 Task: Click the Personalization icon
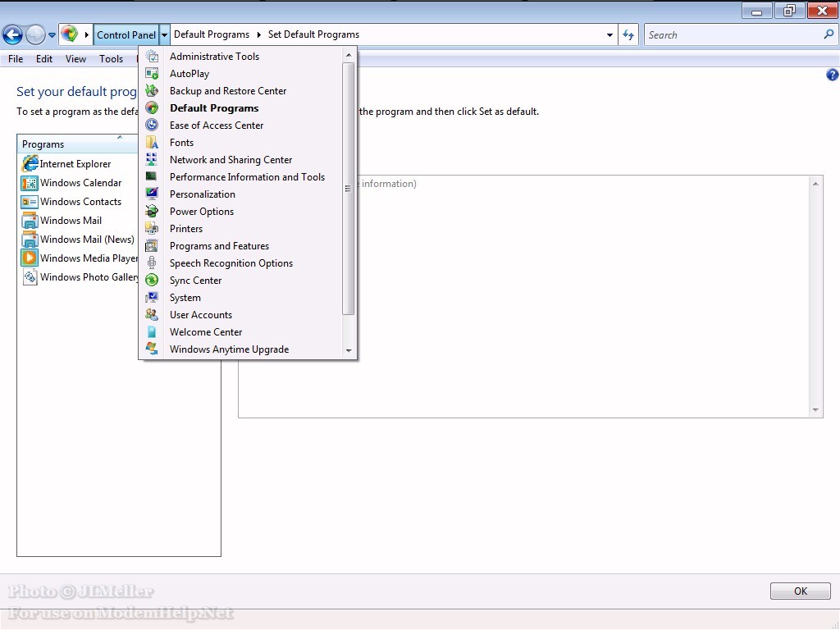(152, 194)
